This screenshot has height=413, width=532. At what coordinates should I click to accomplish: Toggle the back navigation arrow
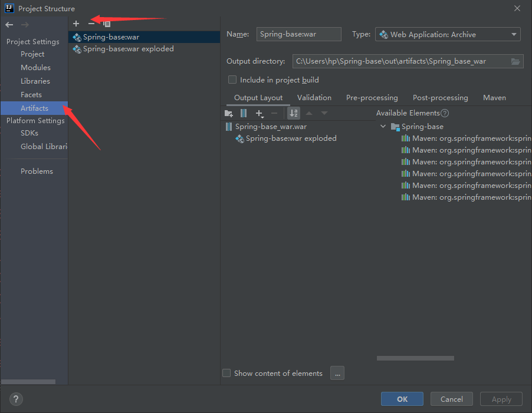point(9,24)
